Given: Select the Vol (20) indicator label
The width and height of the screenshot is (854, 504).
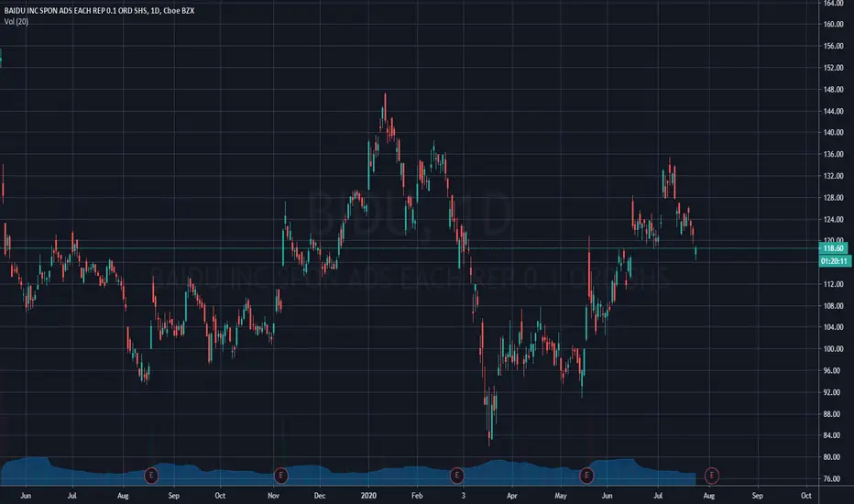Looking at the screenshot, I should (16, 22).
